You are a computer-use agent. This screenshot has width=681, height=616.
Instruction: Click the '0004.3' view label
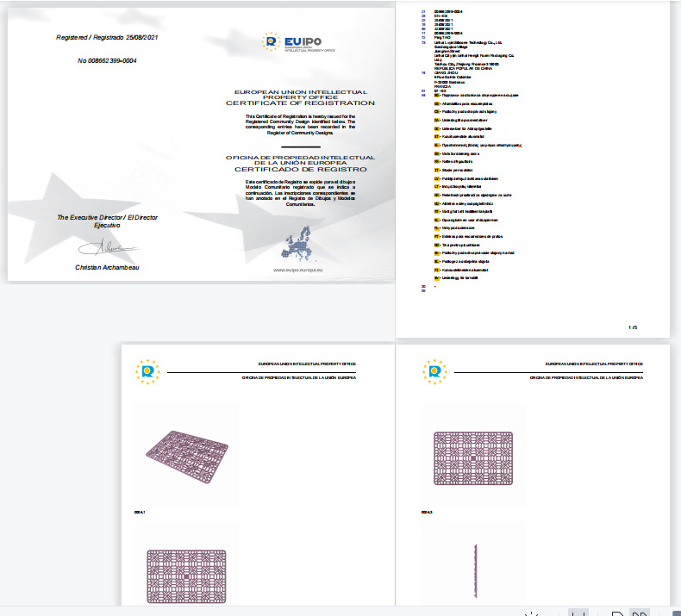427,513
